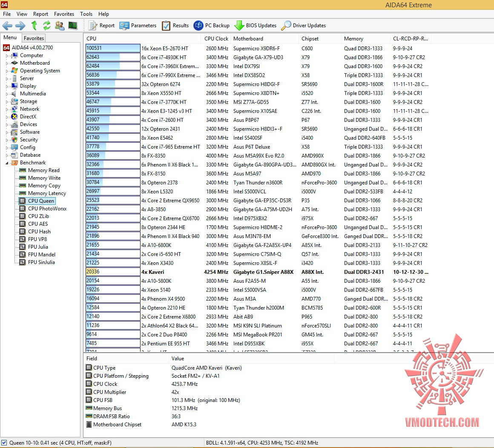Select Memory Write benchmark

point(40,178)
